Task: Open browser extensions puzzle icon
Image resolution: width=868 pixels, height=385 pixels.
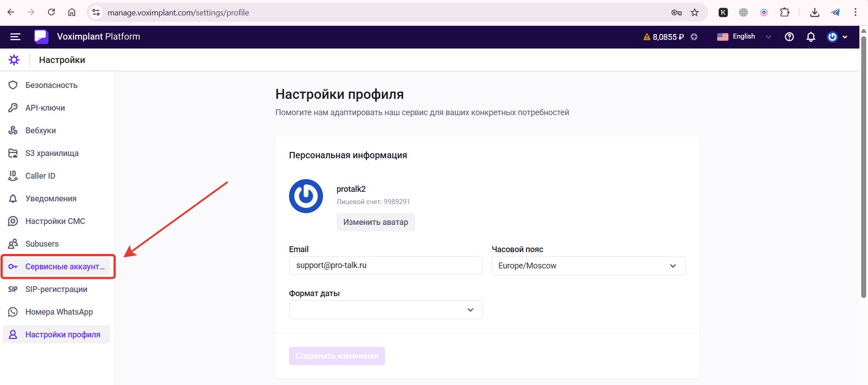Action: point(785,13)
